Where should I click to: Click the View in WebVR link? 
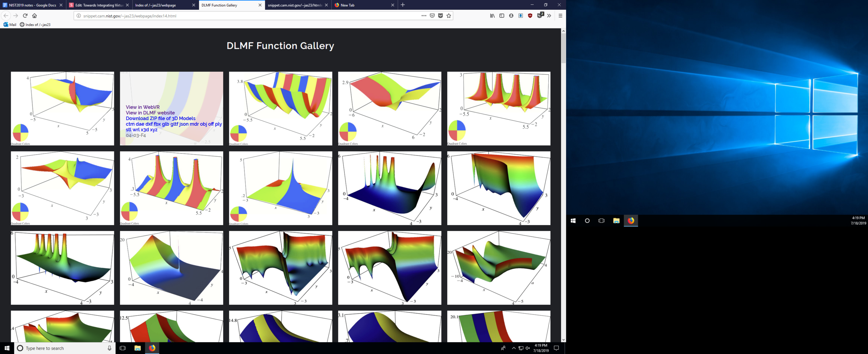143,107
